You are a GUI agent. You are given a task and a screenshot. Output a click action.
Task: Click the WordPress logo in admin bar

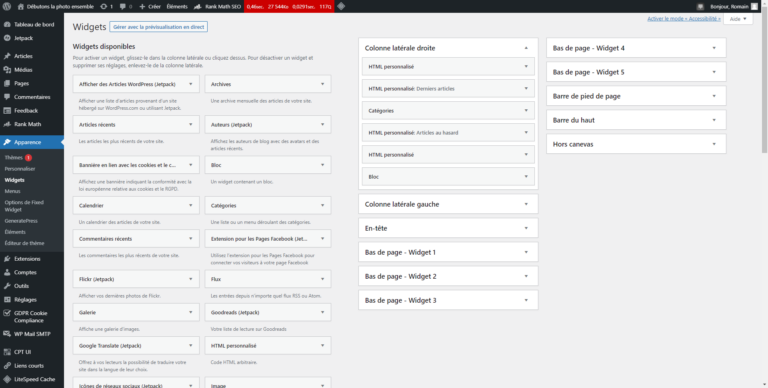pos(7,6)
